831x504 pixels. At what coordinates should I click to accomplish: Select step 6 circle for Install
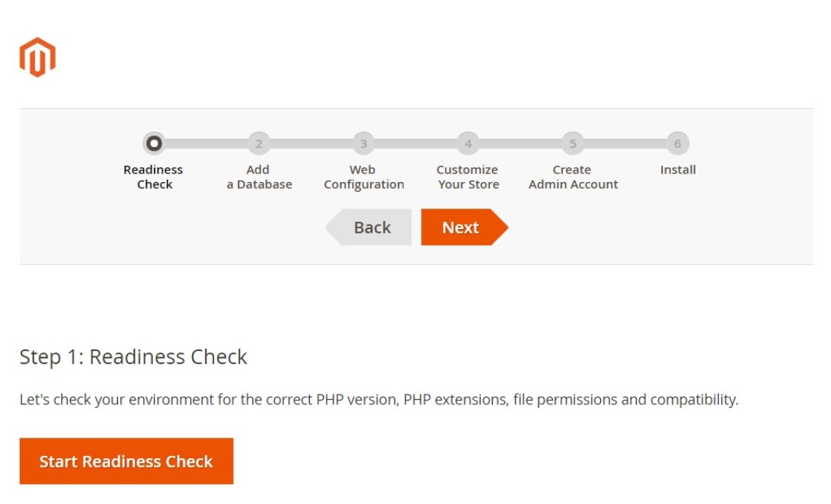pyautogui.click(x=677, y=143)
